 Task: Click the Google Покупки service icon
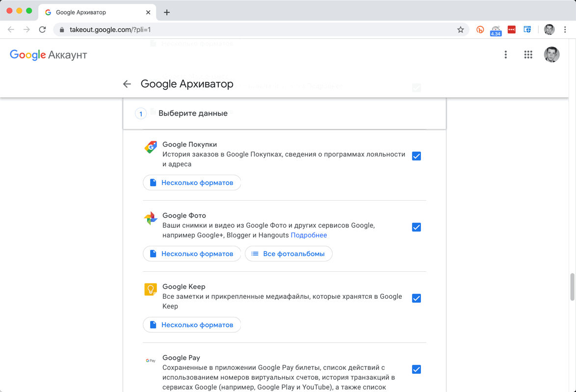[x=150, y=147]
